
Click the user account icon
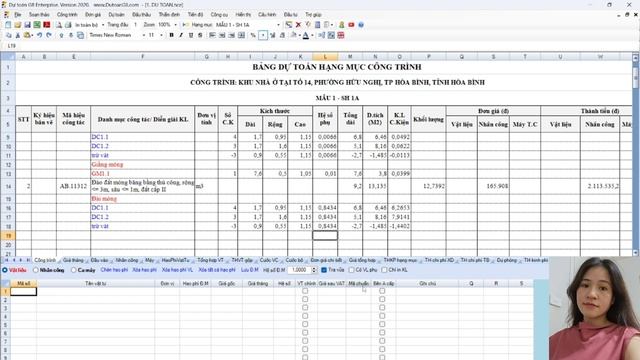tap(342, 25)
